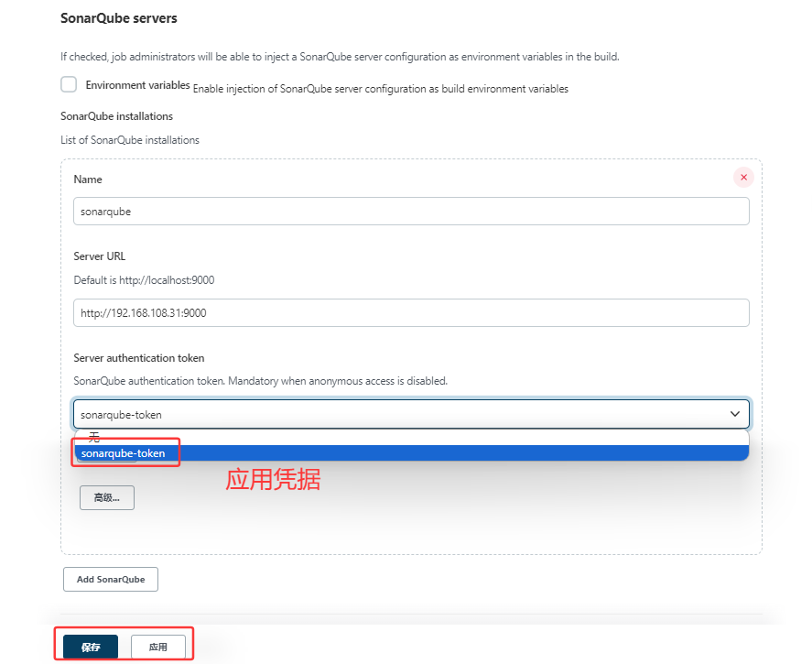Click the Enable injection of SonarQube description
This screenshot has height=664, width=812.
pos(381,89)
